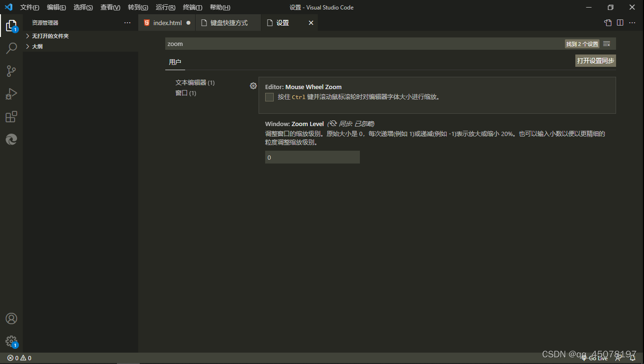The height and width of the screenshot is (364, 644).
Task: Expand the 无打开的文件夹 section
Action: click(80, 36)
